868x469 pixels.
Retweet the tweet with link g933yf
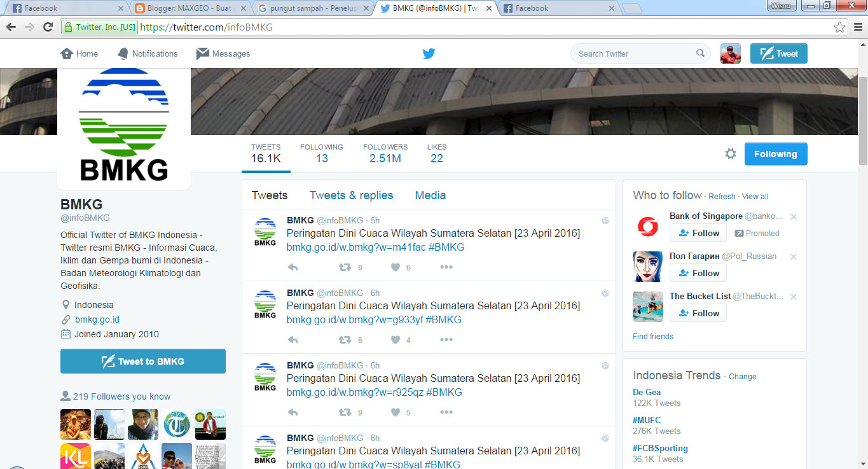(345, 340)
